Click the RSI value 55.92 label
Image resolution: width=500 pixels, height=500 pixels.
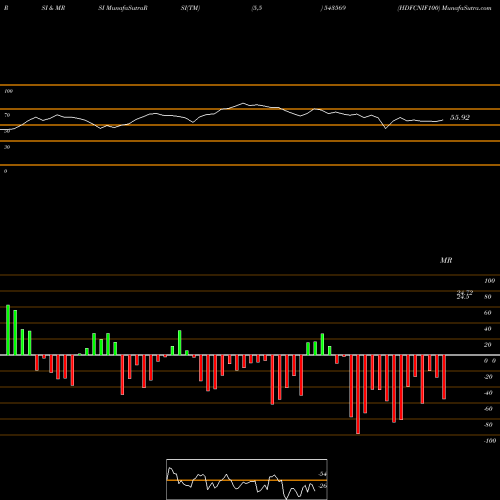click(x=460, y=117)
